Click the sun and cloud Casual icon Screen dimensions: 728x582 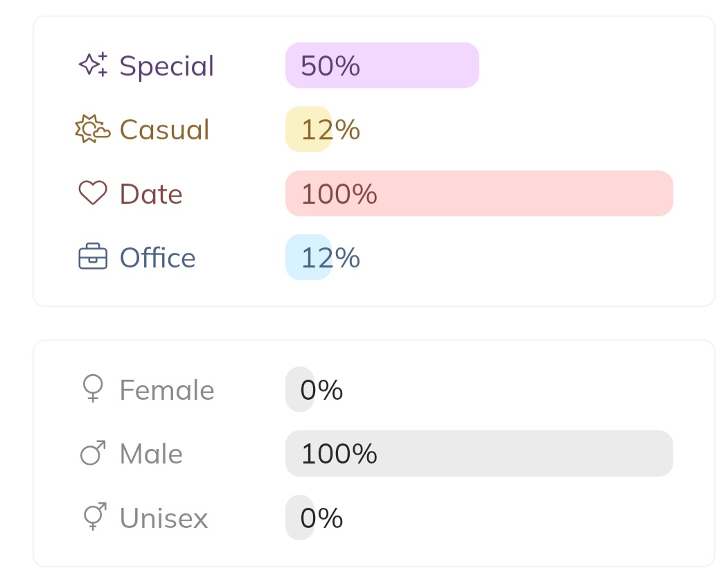tap(92, 130)
